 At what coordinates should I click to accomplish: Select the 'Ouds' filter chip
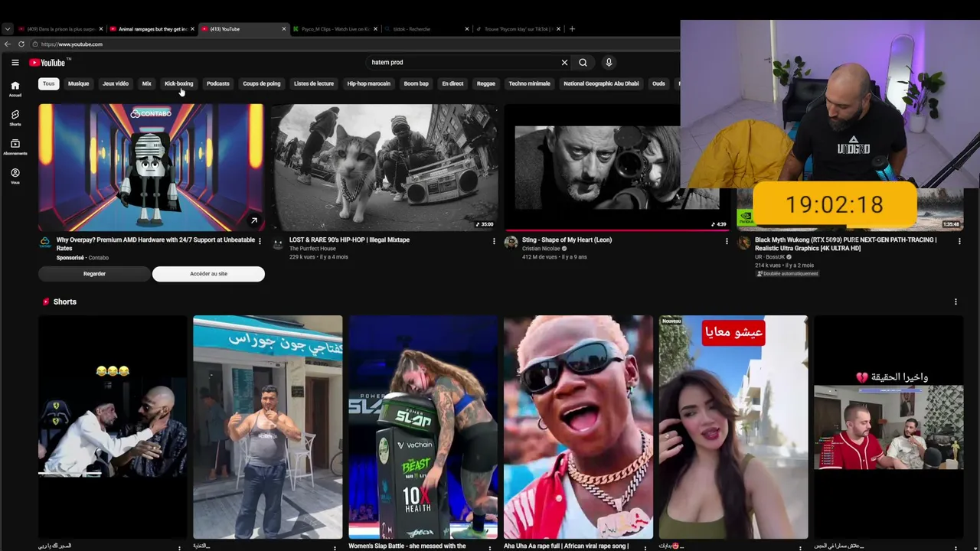click(658, 83)
